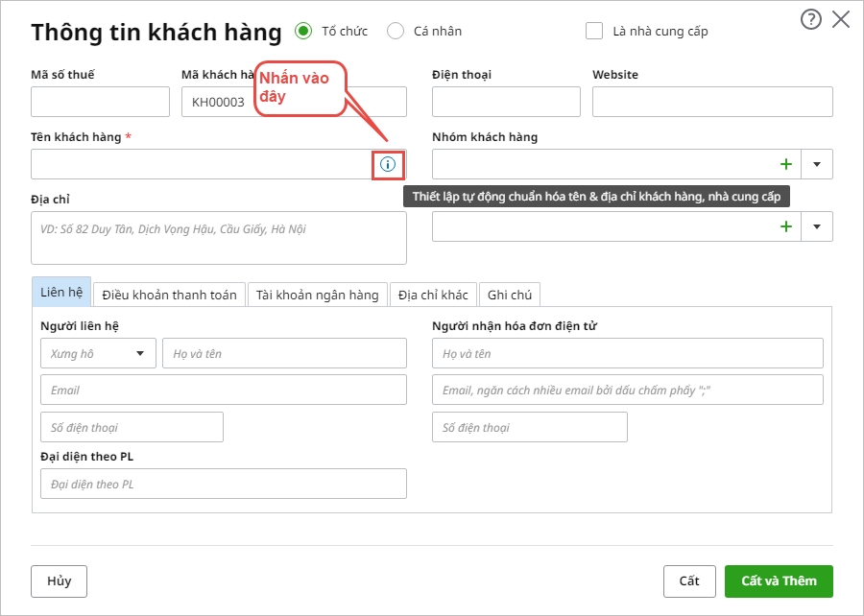Open the help question mark icon
This screenshot has width=864, height=616.
click(811, 19)
